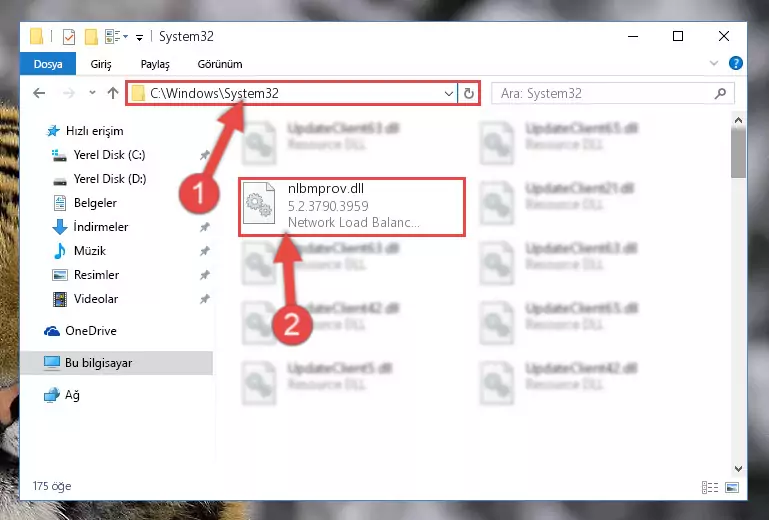Viewport: 769px width, 520px height.
Task: Select Hızlı erişim in navigation pane
Action: coord(94,131)
